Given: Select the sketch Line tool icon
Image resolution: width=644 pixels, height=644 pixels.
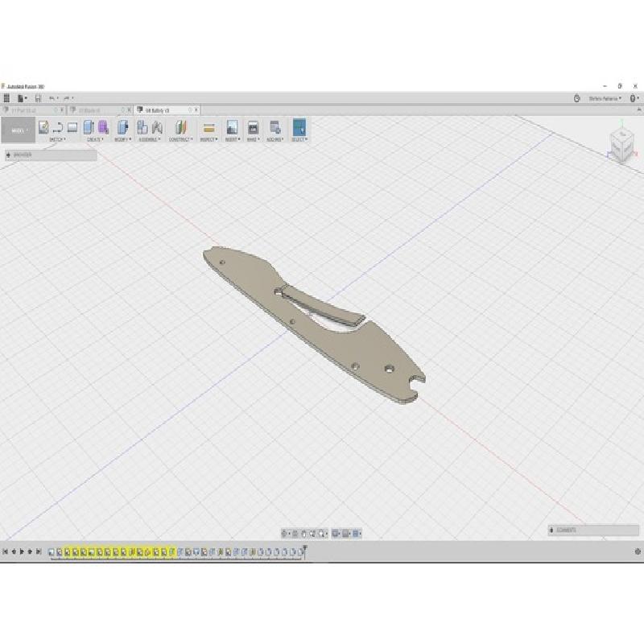Looking at the screenshot, I should (x=58, y=127).
